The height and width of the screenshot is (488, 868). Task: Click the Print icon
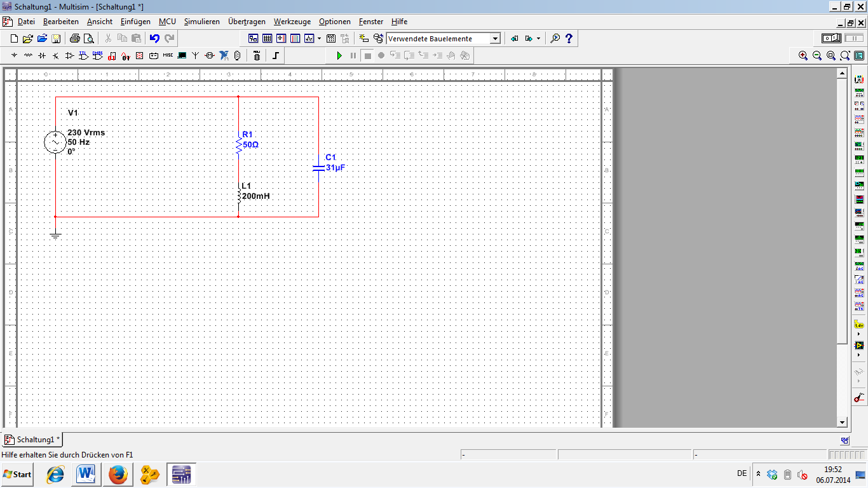(x=74, y=39)
